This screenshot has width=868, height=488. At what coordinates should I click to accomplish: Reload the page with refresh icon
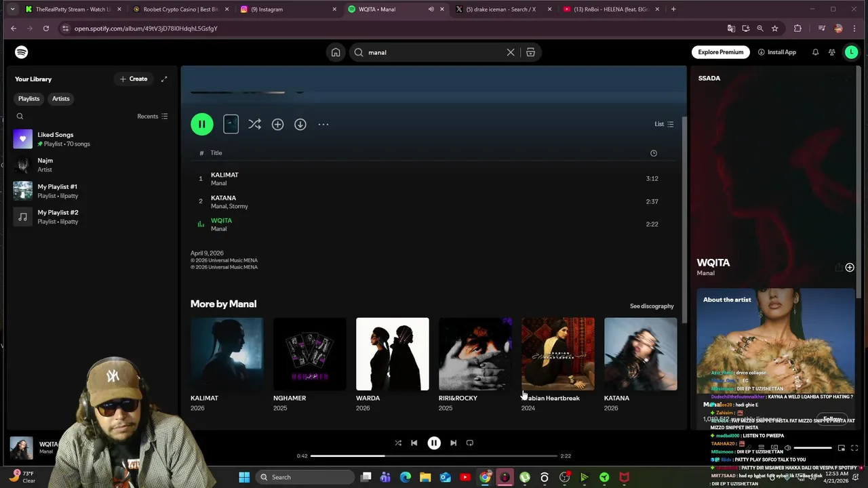pos(45,28)
